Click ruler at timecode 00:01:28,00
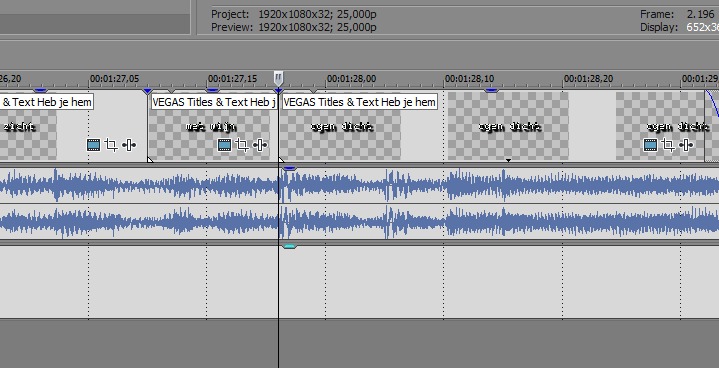This screenshot has height=368, width=719. (352, 79)
